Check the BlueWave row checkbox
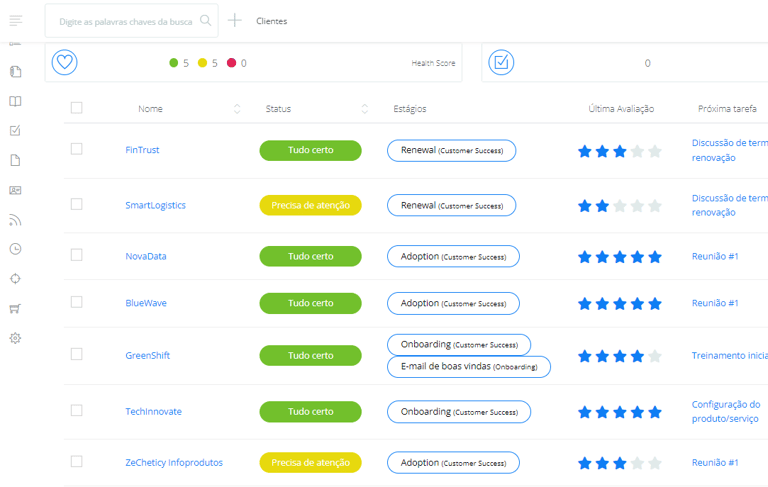 tap(76, 302)
